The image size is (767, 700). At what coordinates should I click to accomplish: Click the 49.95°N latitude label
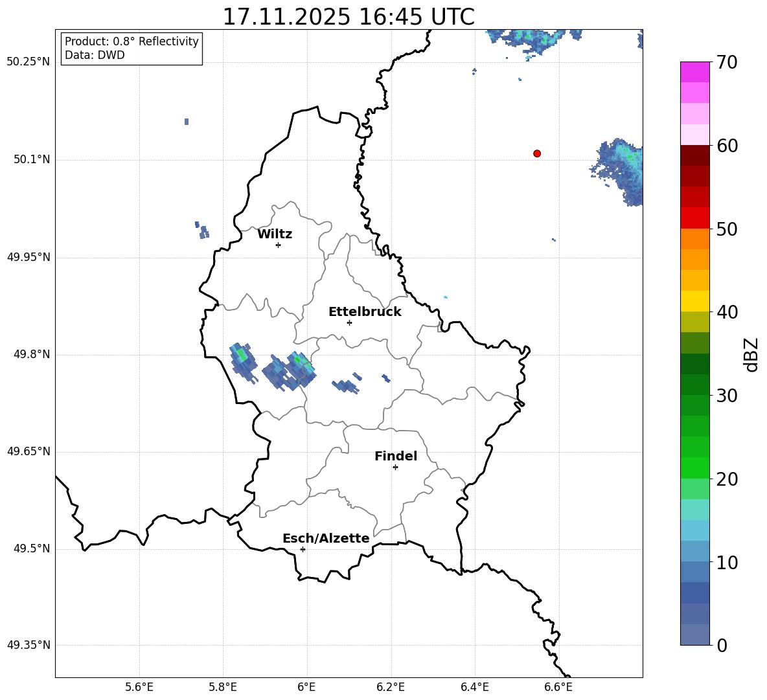[29, 257]
